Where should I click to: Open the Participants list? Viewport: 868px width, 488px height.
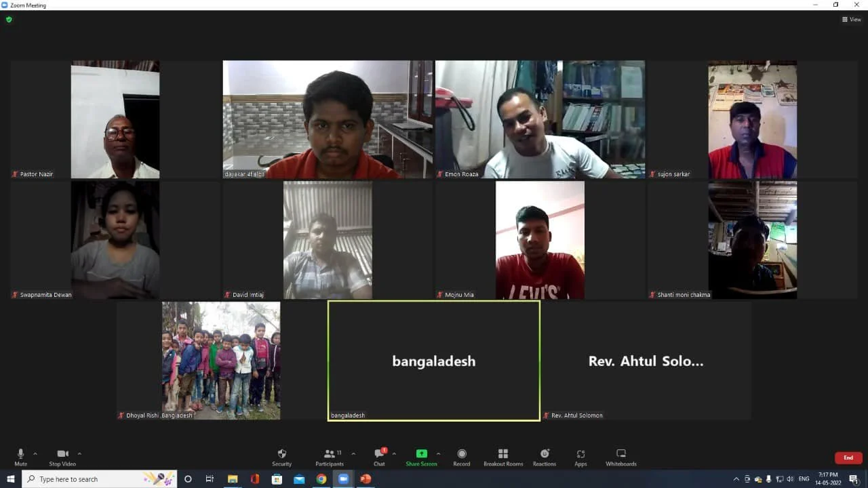tap(330, 454)
